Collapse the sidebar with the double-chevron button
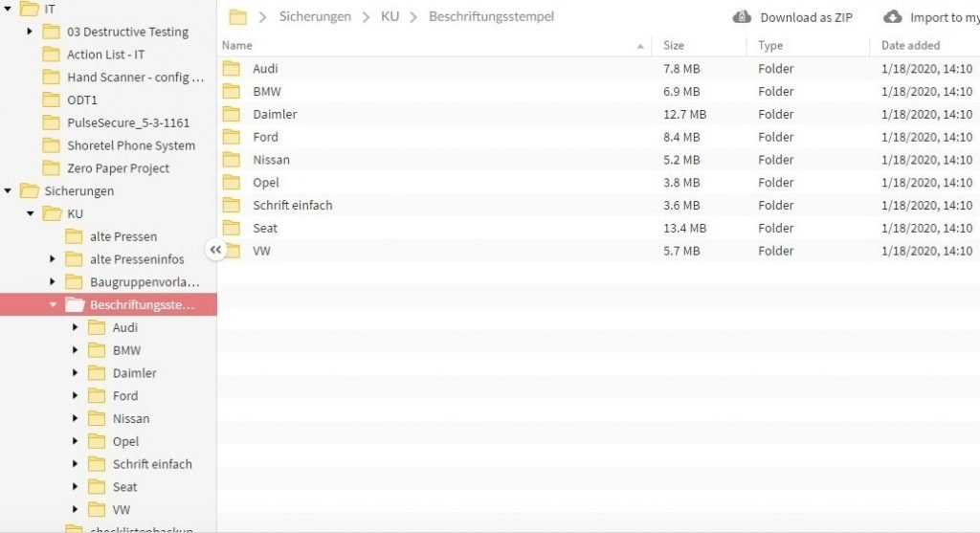This screenshot has height=533, width=980. point(215,250)
